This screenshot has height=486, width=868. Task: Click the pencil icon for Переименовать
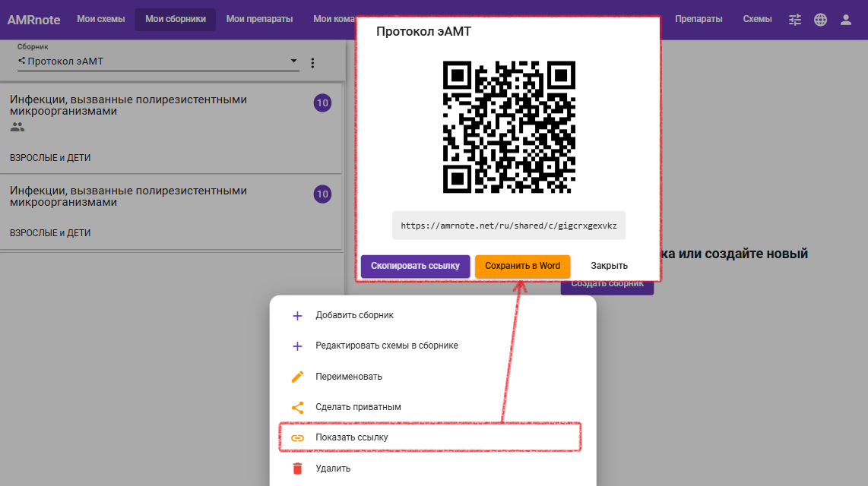pyautogui.click(x=297, y=377)
